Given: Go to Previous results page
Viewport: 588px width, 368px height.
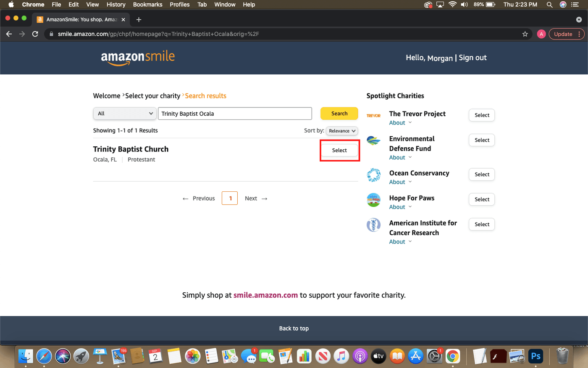Looking at the screenshot, I should [x=199, y=199].
